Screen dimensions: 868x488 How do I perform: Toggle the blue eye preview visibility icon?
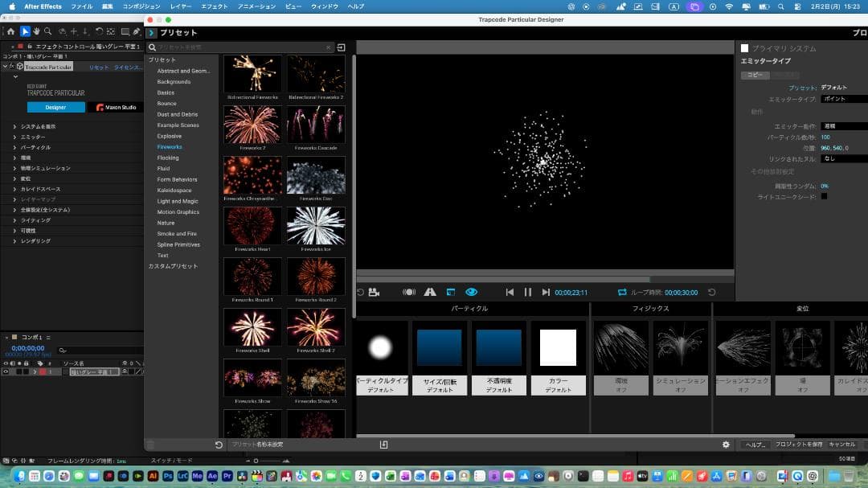[x=471, y=293]
